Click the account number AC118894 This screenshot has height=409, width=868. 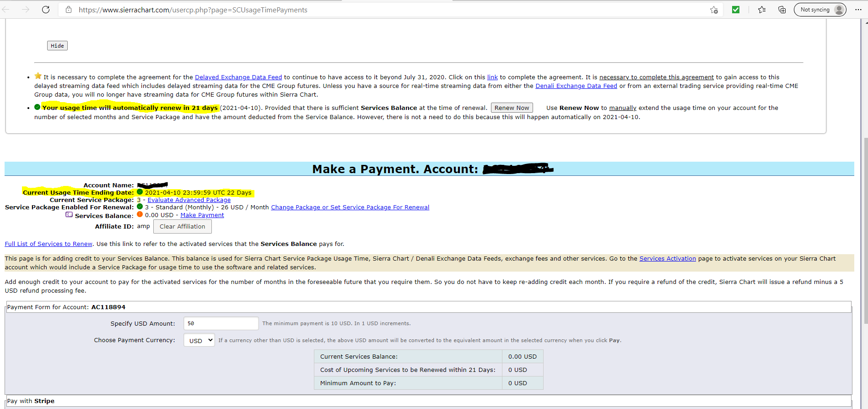pos(108,307)
